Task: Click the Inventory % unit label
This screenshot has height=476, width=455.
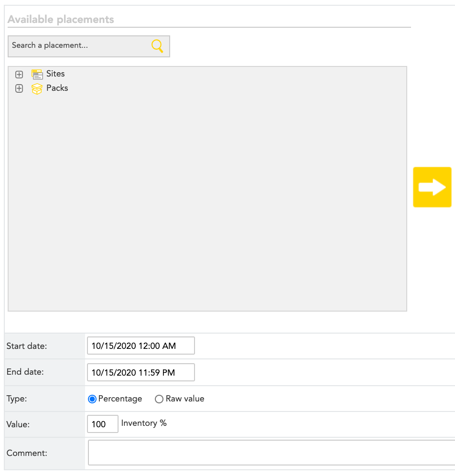Action: (144, 423)
